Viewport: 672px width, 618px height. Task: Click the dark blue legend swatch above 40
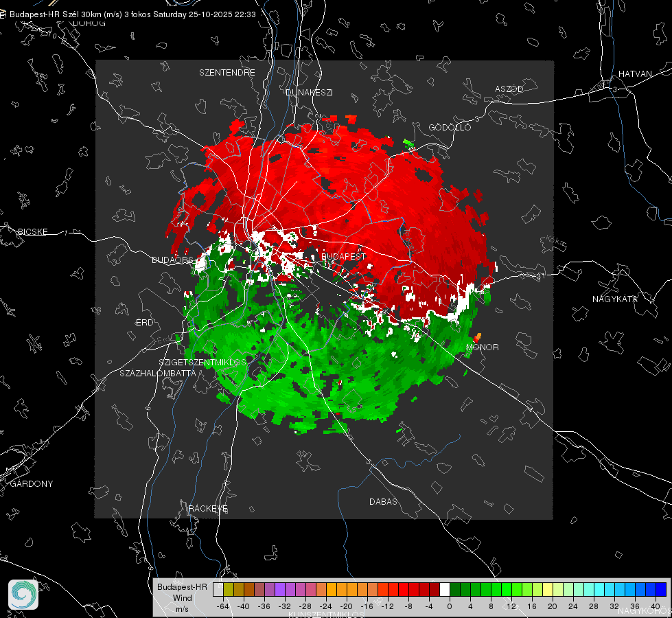[661, 589]
